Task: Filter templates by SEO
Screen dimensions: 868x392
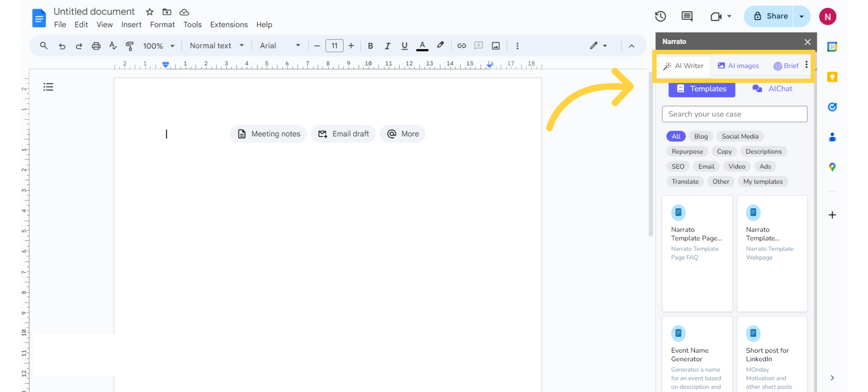Action: (678, 167)
